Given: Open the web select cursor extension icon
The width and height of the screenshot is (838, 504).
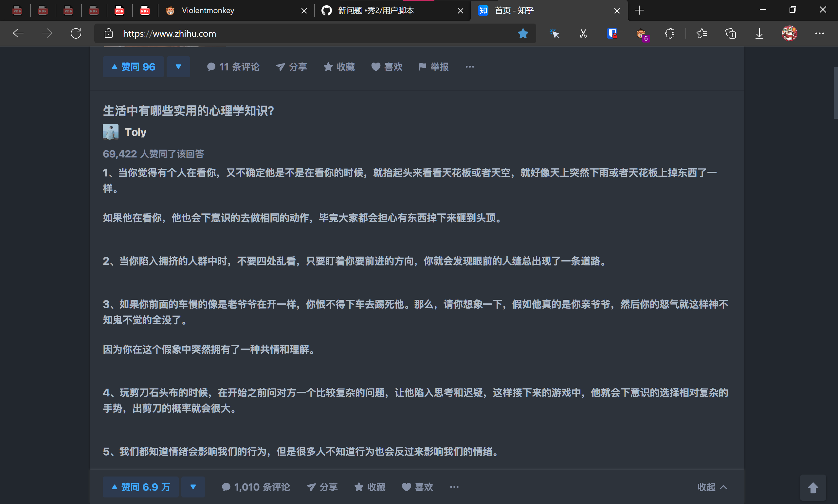Looking at the screenshot, I should coord(554,33).
